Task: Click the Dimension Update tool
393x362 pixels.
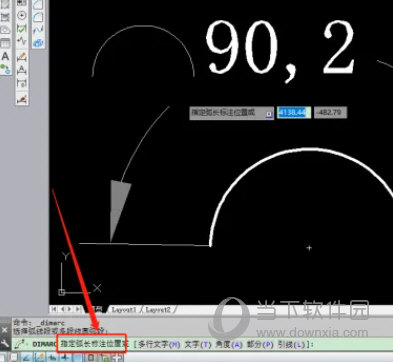Action: coord(21,83)
